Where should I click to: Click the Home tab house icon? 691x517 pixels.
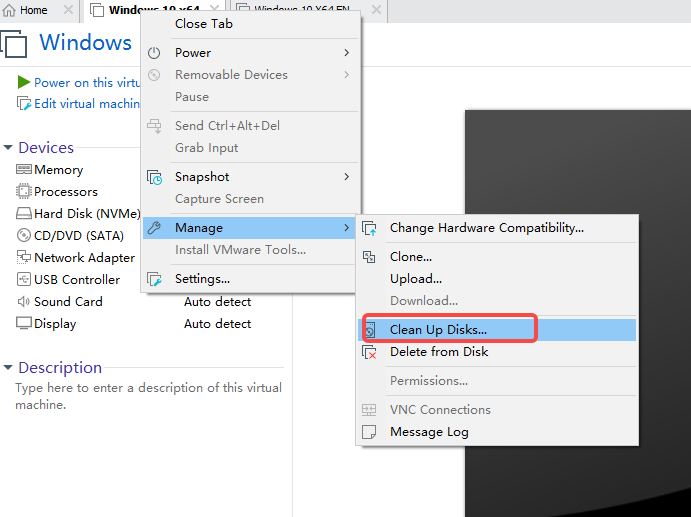tap(9, 10)
